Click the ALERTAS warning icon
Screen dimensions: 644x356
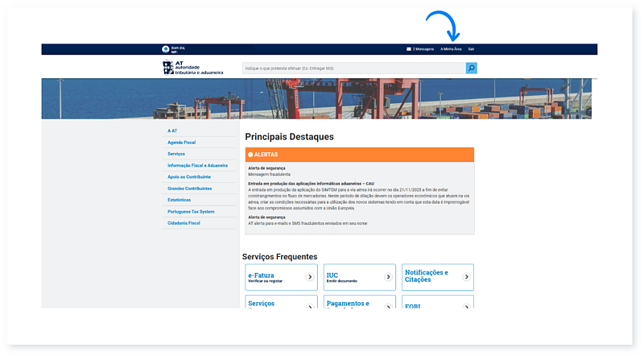(250, 154)
